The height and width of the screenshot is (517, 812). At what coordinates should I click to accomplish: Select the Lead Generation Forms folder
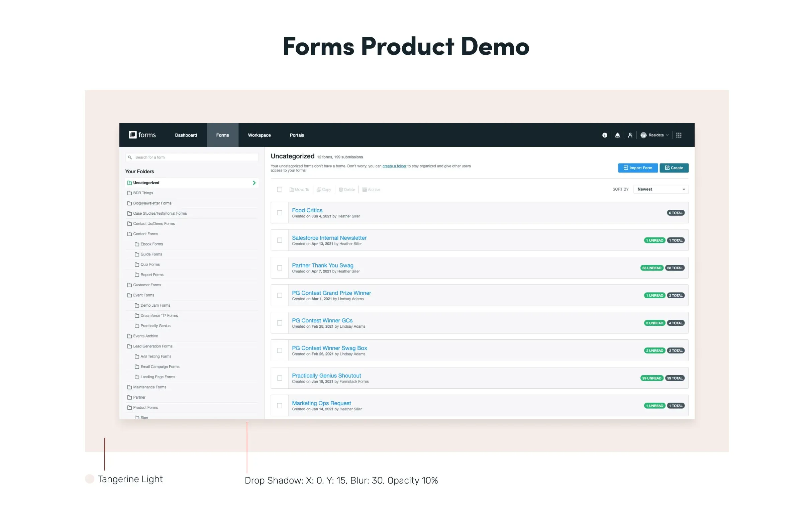pyautogui.click(x=192, y=346)
